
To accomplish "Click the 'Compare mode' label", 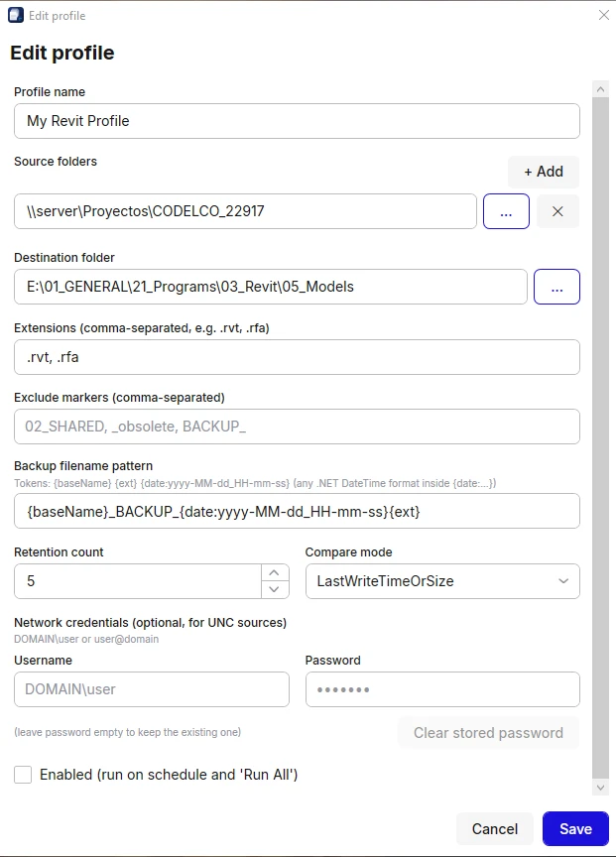I will [x=349, y=552].
